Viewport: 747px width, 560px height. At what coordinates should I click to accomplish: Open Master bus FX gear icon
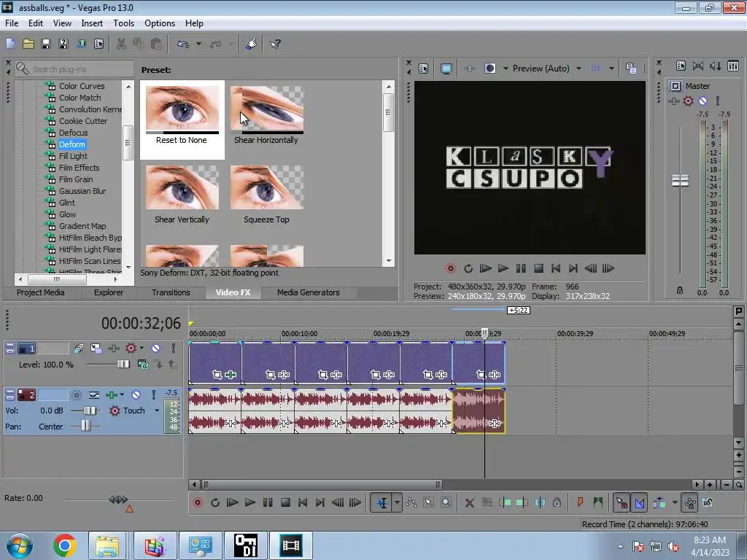click(688, 101)
